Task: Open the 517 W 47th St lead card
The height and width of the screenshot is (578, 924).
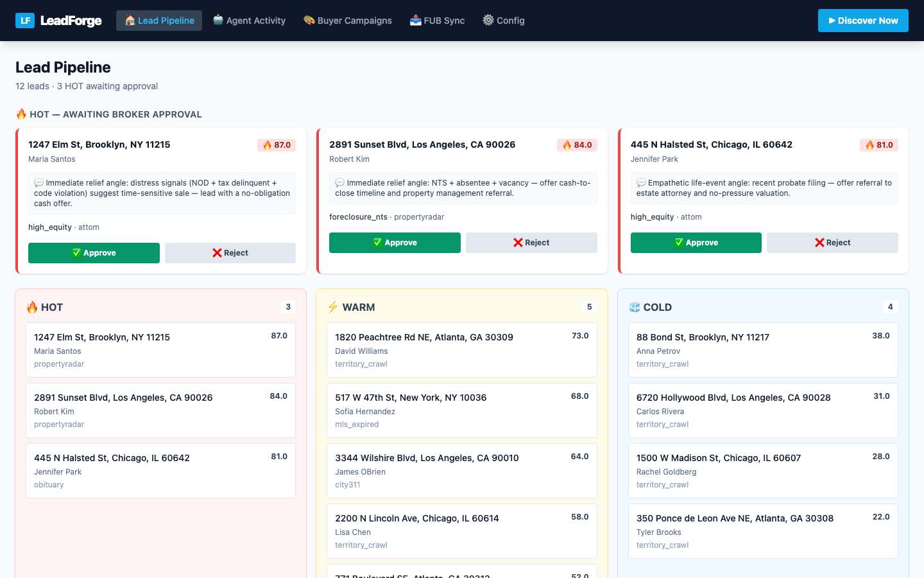Action: coord(462,410)
